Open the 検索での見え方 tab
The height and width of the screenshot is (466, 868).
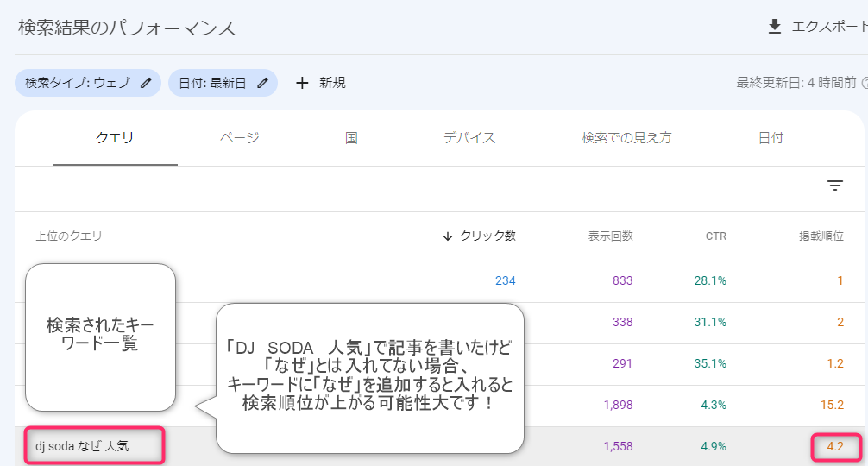[x=626, y=138]
